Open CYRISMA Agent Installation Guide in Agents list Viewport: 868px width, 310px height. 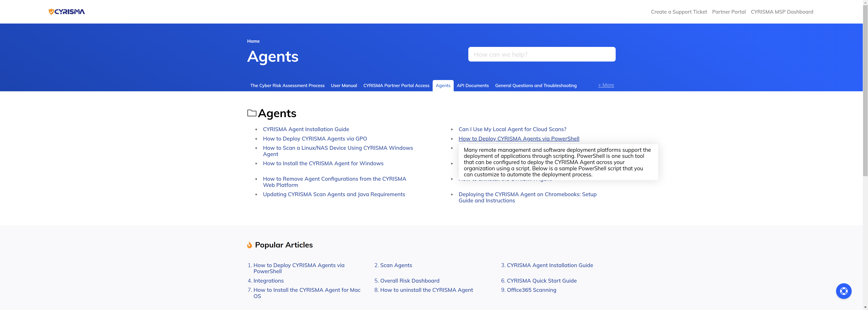pyautogui.click(x=306, y=129)
